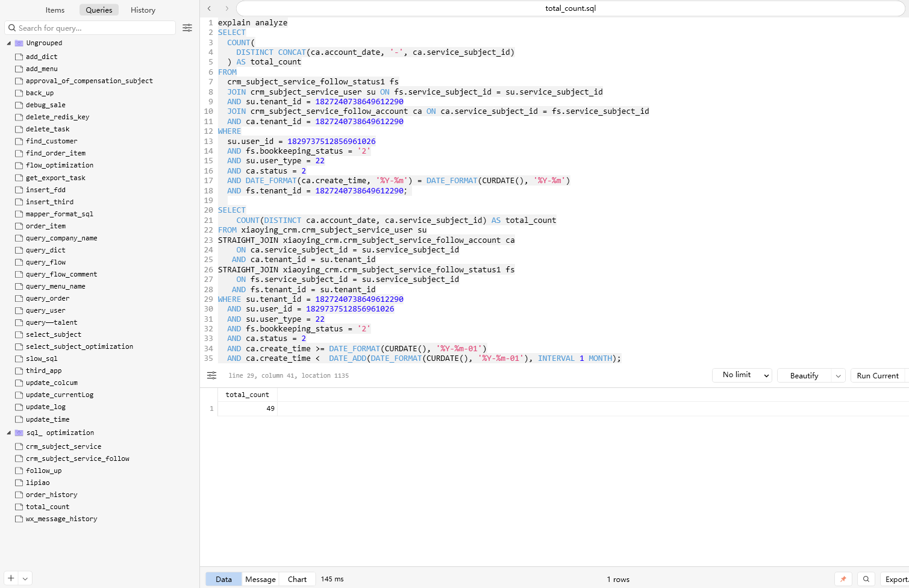Viewport: 909px width, 588px height.
Task: Click file icon of query_user query
Action: [x=19, y=310]
